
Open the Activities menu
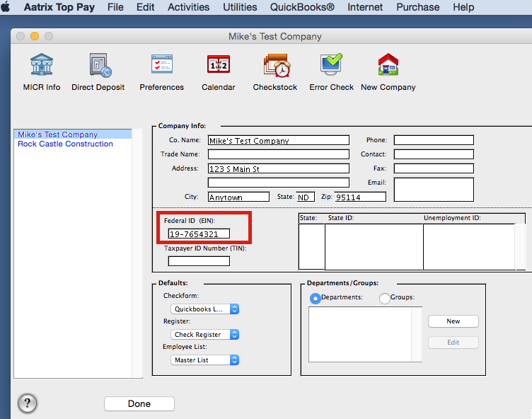pyautogui.click(x=188, y=7)
